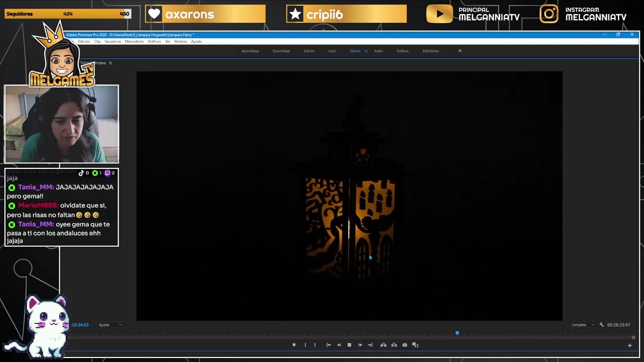The image size is (644, 362).
Task: Click the blue playhead in monitor time ruler
Action: point(457,333)
